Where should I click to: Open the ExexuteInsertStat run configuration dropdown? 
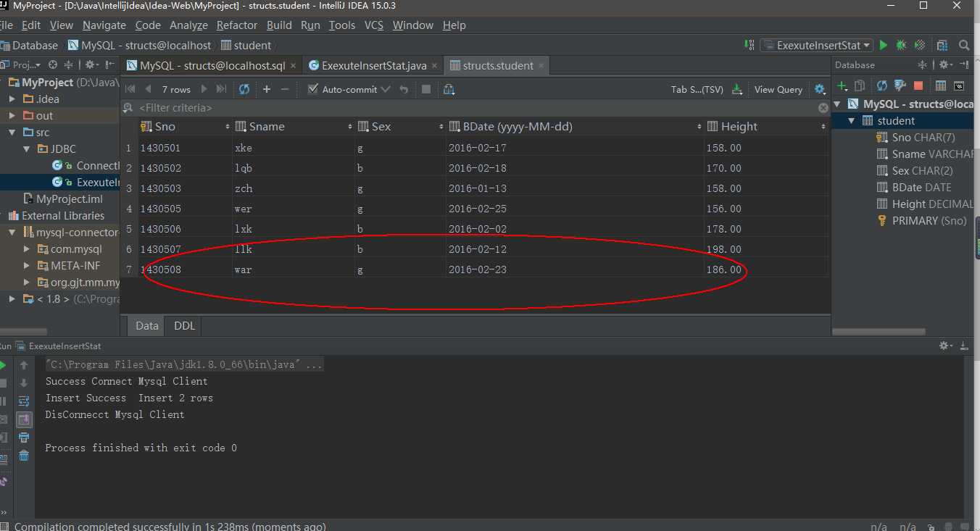[x=816, y=45]
